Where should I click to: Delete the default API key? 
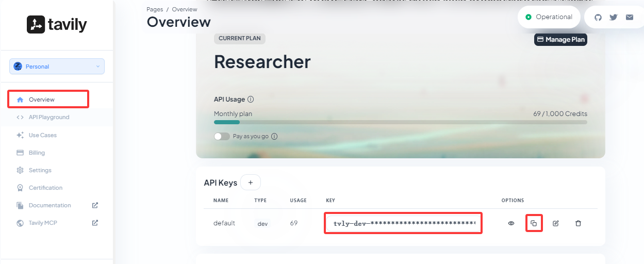(578, 223)
